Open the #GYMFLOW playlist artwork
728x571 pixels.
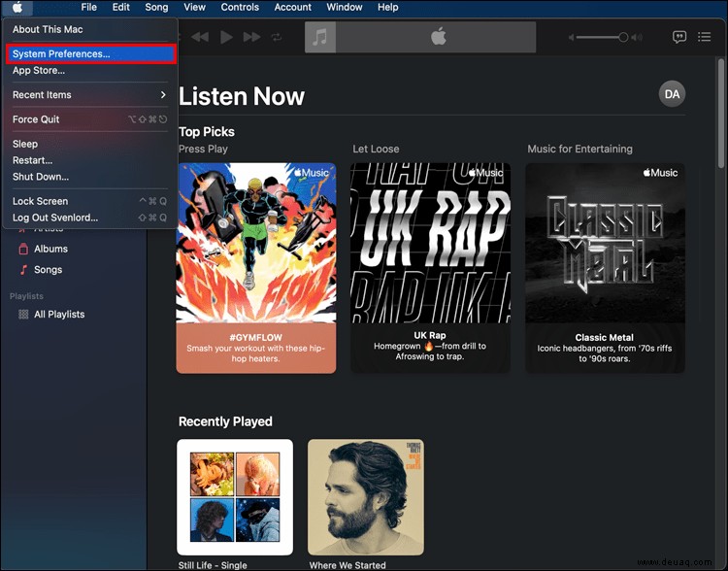[256, 243]
